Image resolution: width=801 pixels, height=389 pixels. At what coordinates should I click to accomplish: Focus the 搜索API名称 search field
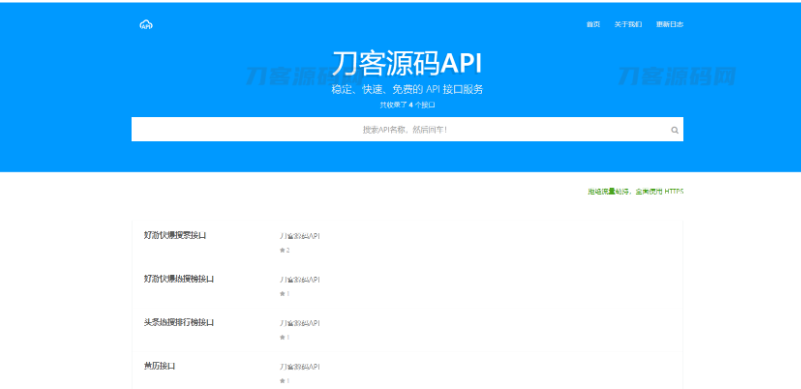tap(407, 129)
